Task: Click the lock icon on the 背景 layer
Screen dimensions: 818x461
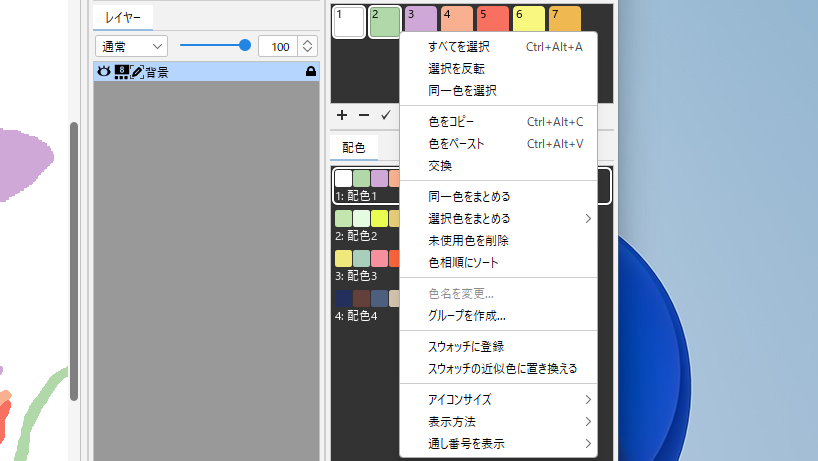Action: (x=311, y=72)
